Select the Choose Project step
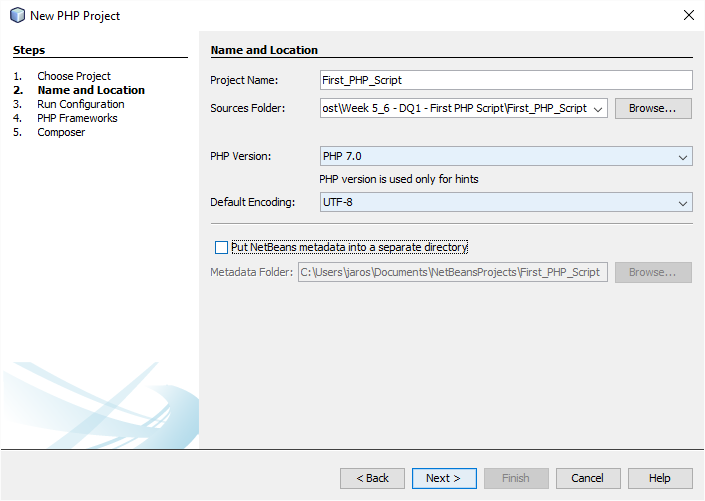The height and width of the screenshot is (501, 705). coord(74,76)
